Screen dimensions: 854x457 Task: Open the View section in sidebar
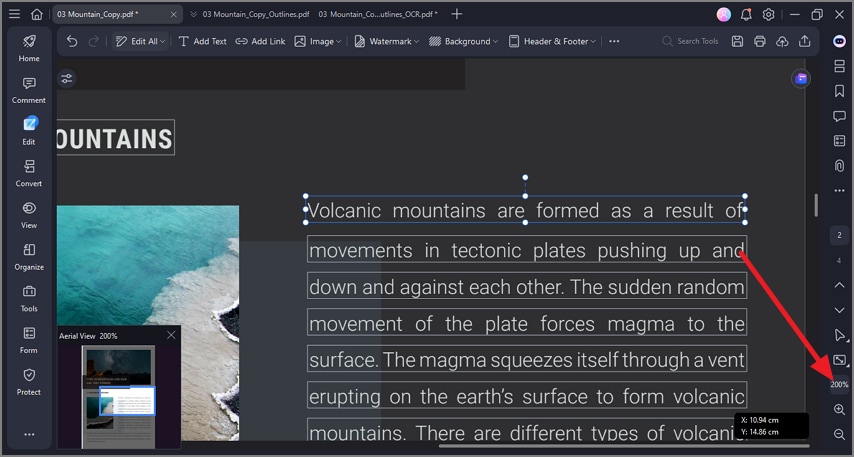(29, 215)
